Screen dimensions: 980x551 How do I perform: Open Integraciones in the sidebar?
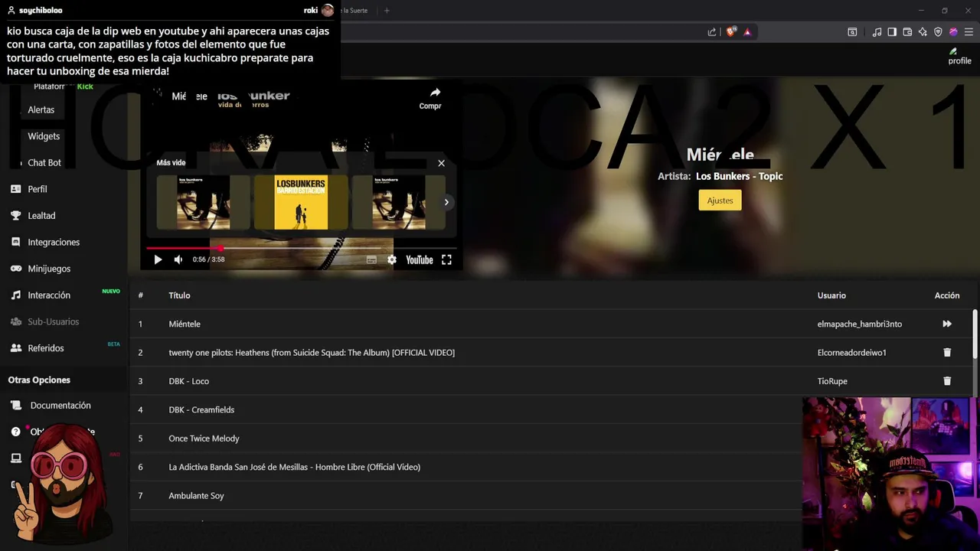tap(54, 242)
